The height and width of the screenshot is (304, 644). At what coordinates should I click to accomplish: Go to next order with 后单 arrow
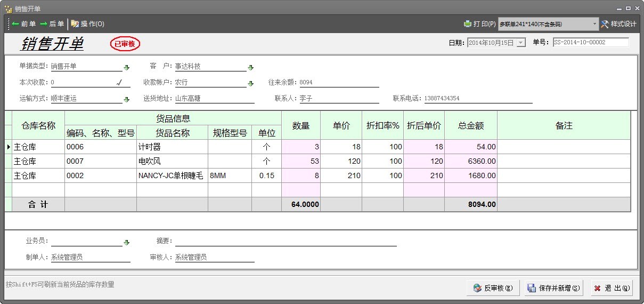click(x=52, y=24)
